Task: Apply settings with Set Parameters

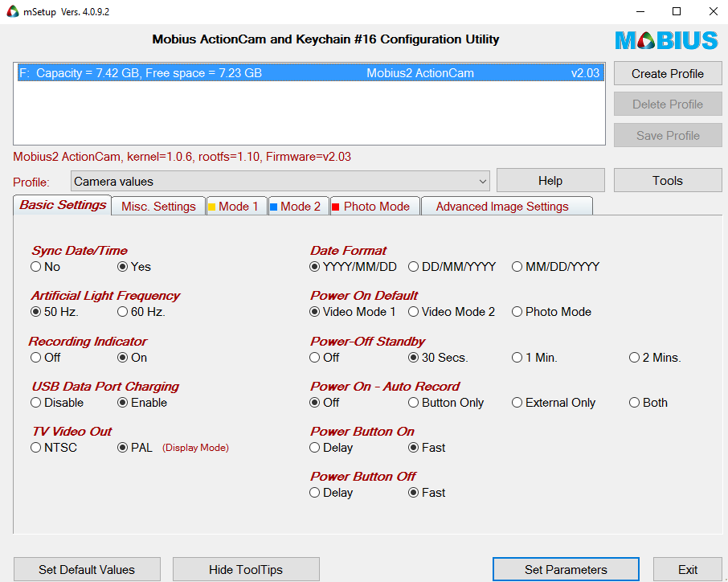Action: click(x=566, y=569)
